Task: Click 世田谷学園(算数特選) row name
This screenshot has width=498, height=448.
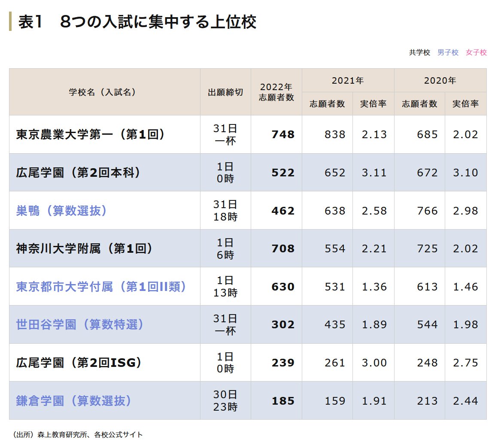Action: coord(80,324)
